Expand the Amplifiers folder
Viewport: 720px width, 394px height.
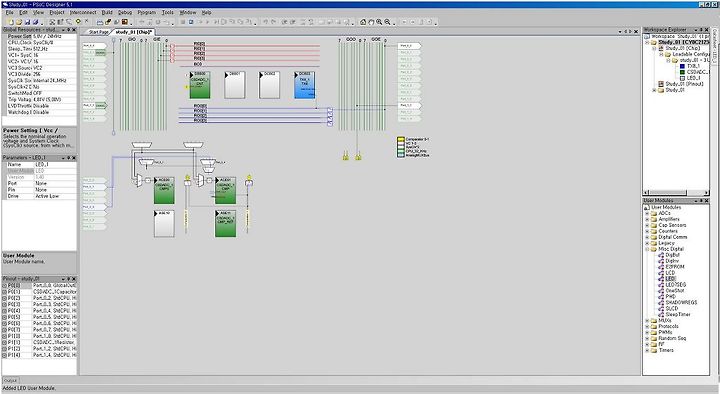(x=647, y=219)
